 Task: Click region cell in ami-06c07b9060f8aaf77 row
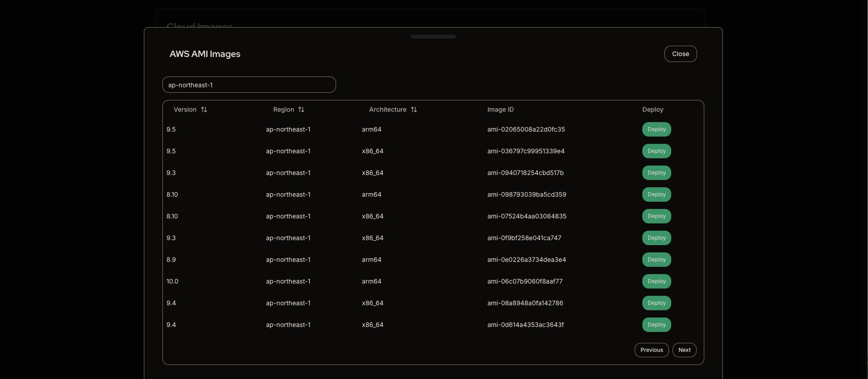pos(288,281)
